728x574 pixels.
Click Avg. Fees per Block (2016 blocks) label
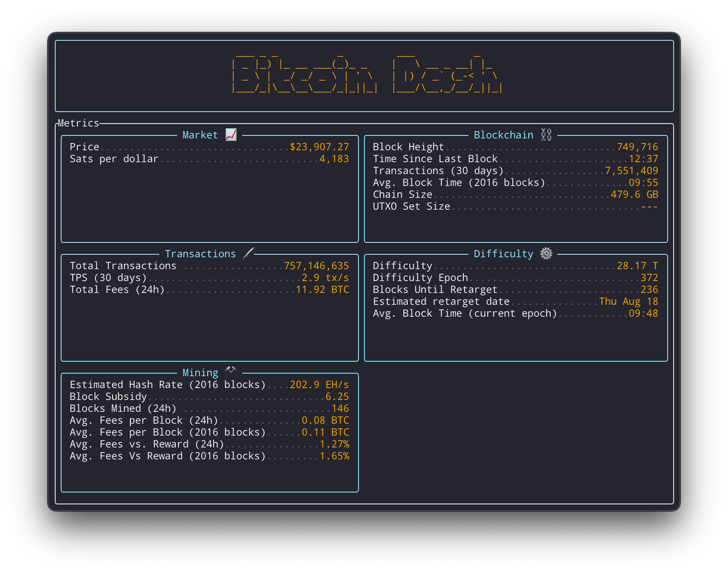point(167,432)
